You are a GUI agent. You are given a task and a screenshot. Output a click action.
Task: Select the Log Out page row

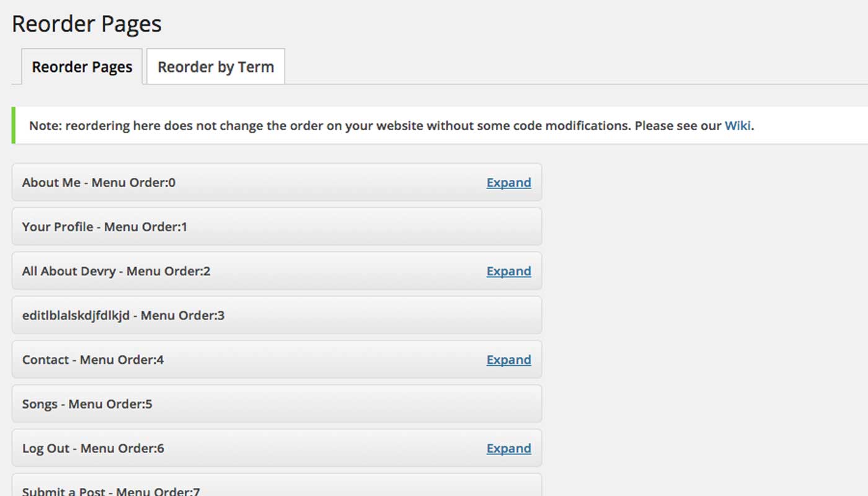click(x=248, y=448)
